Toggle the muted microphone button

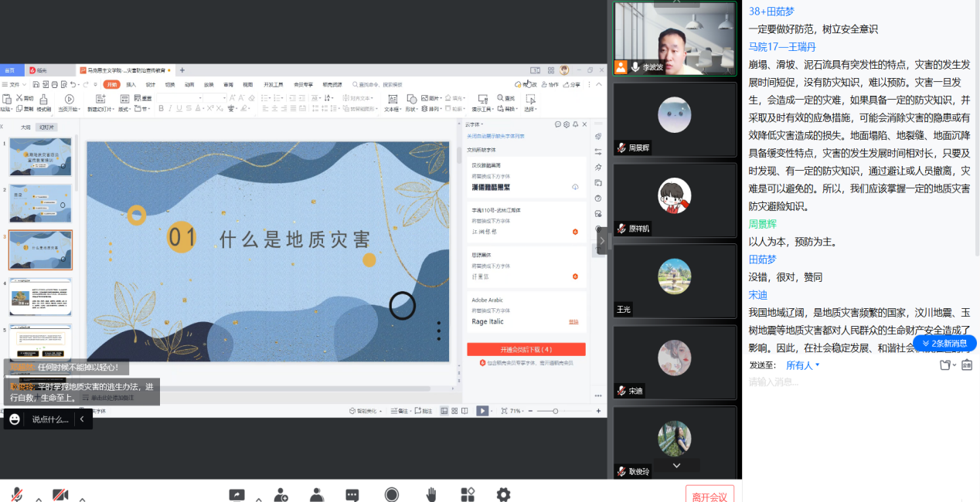pyautogui.click(x=17, y=495)
